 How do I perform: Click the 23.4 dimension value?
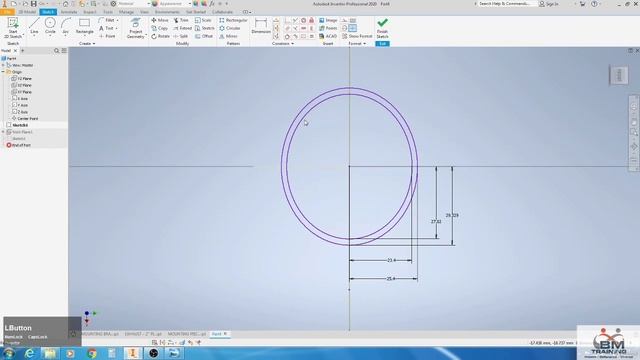(391, 260)
